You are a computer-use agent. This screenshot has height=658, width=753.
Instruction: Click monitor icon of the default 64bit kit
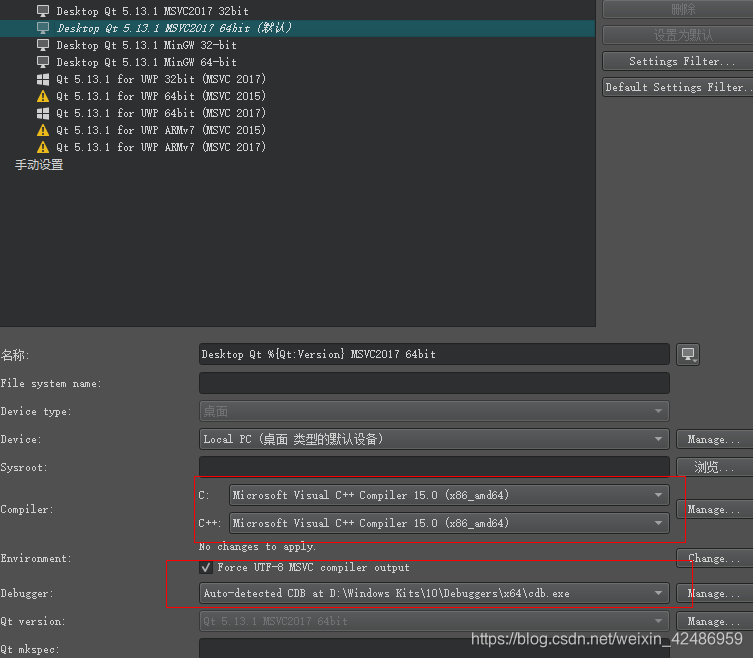[43, 28]
